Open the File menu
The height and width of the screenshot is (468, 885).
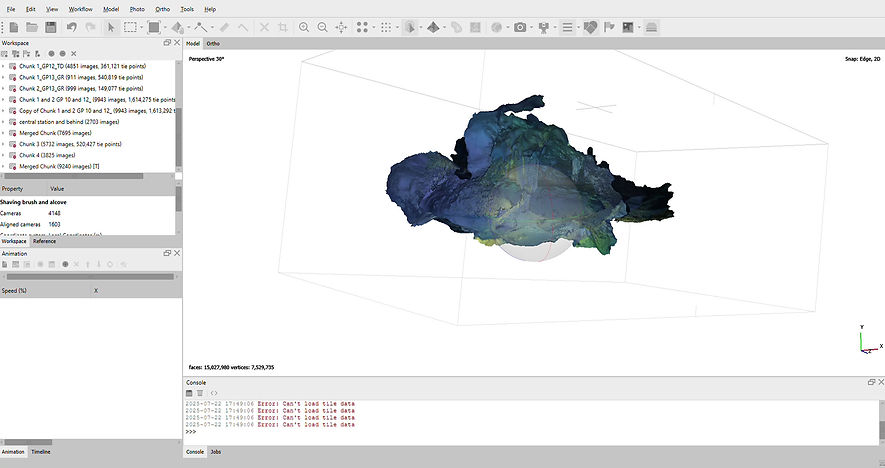pos(11,9)
